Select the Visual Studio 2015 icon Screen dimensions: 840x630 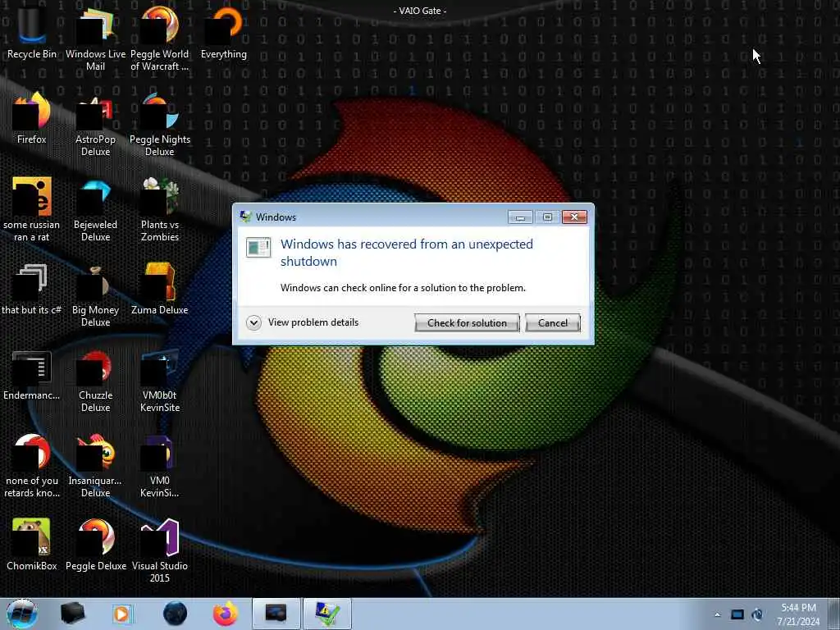point(160,550)
